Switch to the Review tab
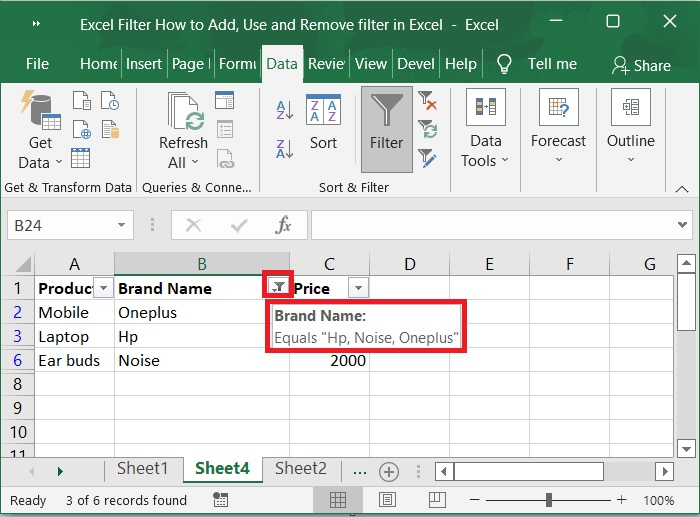The image size is (700, 517). [x=327, y=64]
